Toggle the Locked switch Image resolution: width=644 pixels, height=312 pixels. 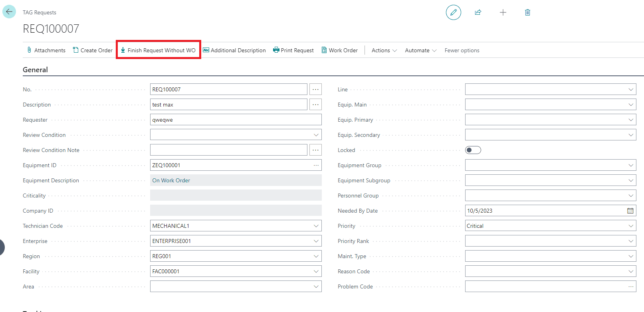click(473, 150)
